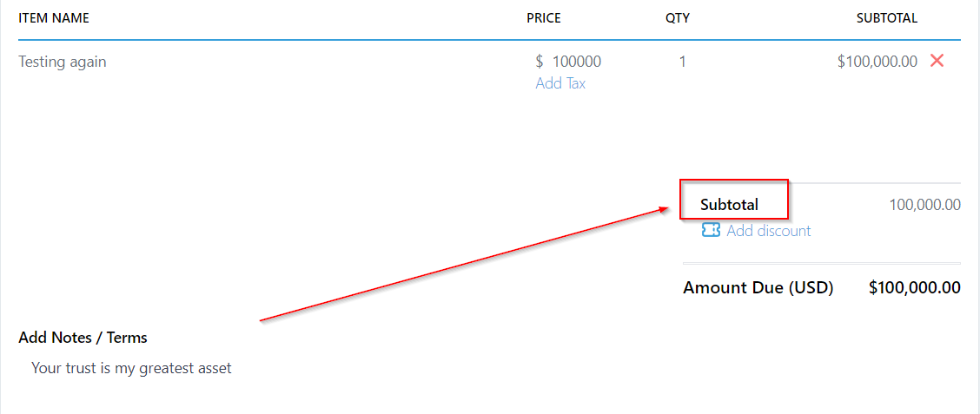This screenshot has width=980, height=414.
Task: Click the Add Notes / Terms heading
Action: pos(83,338)
